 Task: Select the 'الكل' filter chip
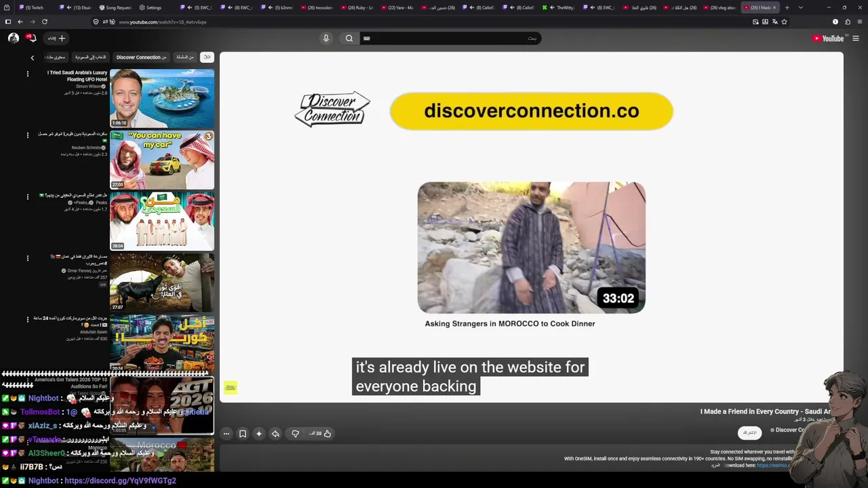[x=207, y=58]
